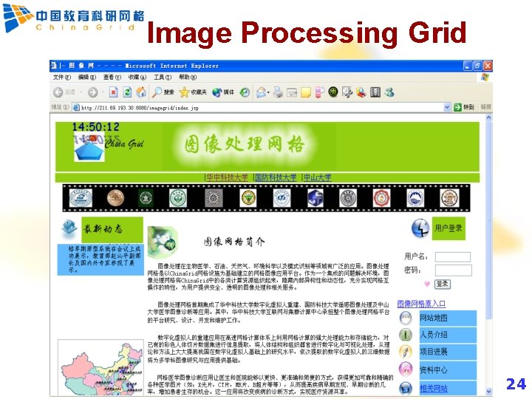Viewport: 532px width, 399px height.
Task: Click the IE Back arrow button
Action: pos(58,92)
